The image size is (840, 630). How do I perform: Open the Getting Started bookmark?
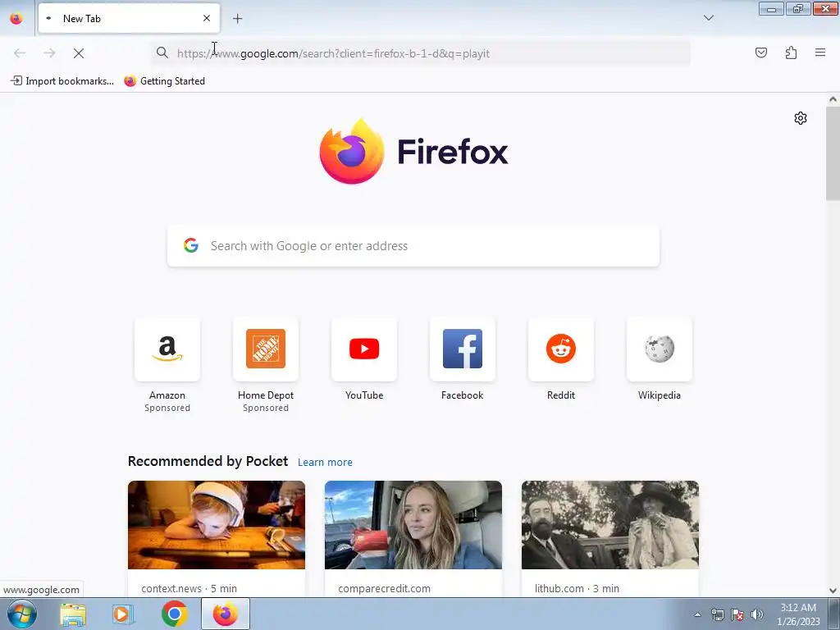pos(164,81)
